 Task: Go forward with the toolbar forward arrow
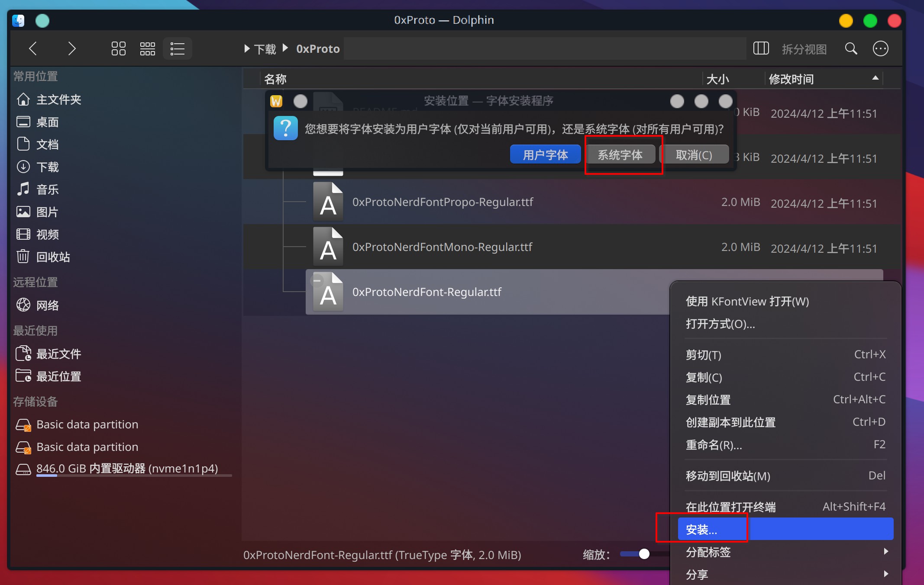[x=72, y=48]
